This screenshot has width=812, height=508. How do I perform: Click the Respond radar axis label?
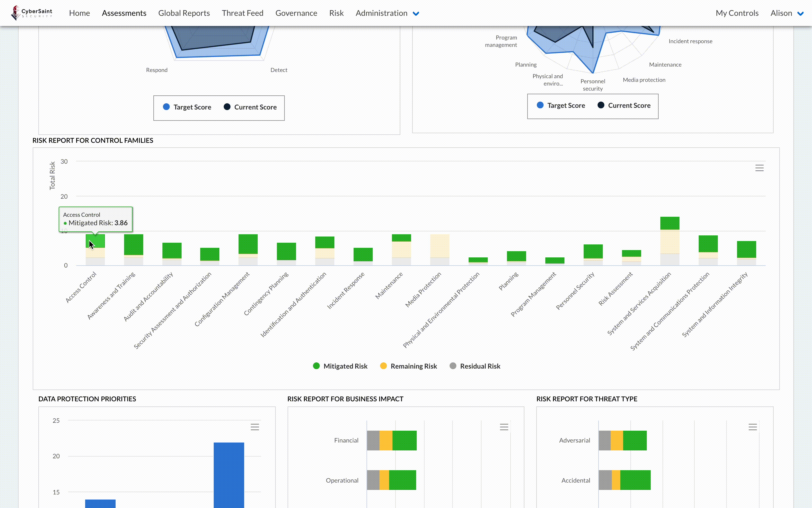pyautogui.click(x=157, y=70)
